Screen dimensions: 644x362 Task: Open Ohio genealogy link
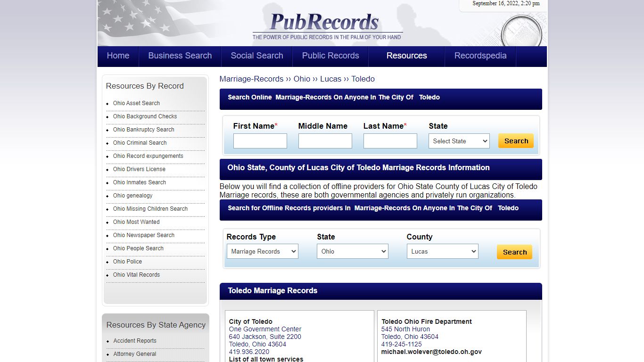click(x=133, y=196)
